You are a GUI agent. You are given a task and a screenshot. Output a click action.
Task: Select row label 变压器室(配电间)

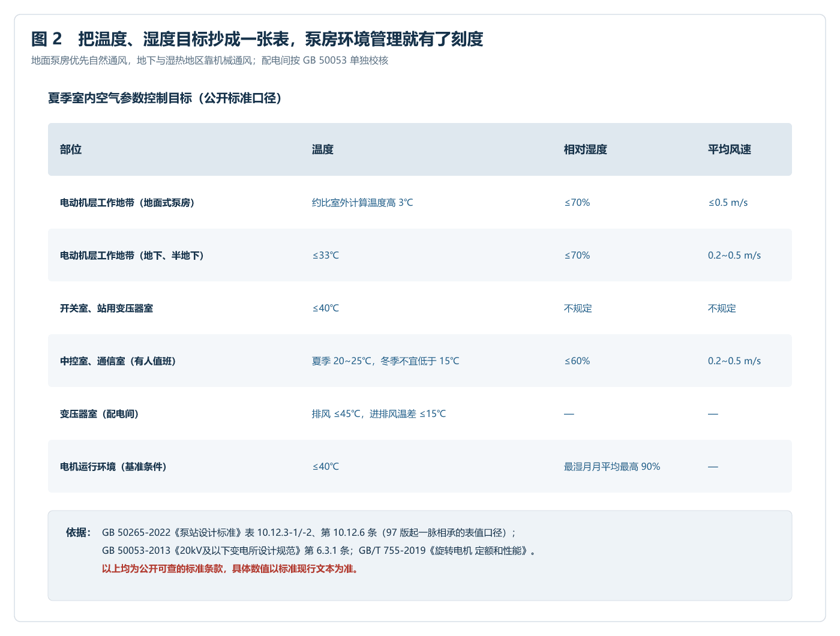click(100, 414)
